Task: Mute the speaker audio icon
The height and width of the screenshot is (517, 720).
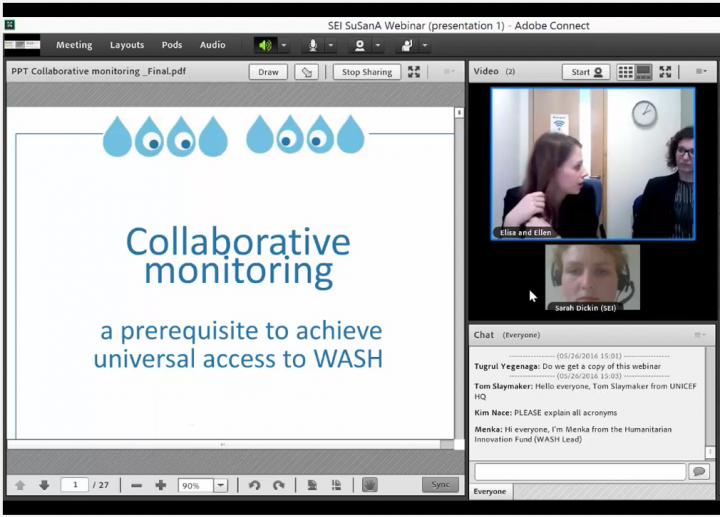Action: click(265, 45)
